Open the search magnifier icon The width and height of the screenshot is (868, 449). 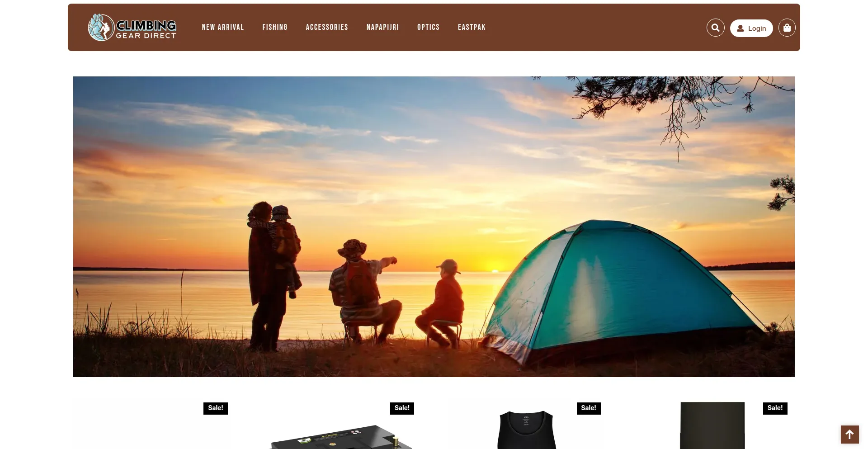pos(715,28)
